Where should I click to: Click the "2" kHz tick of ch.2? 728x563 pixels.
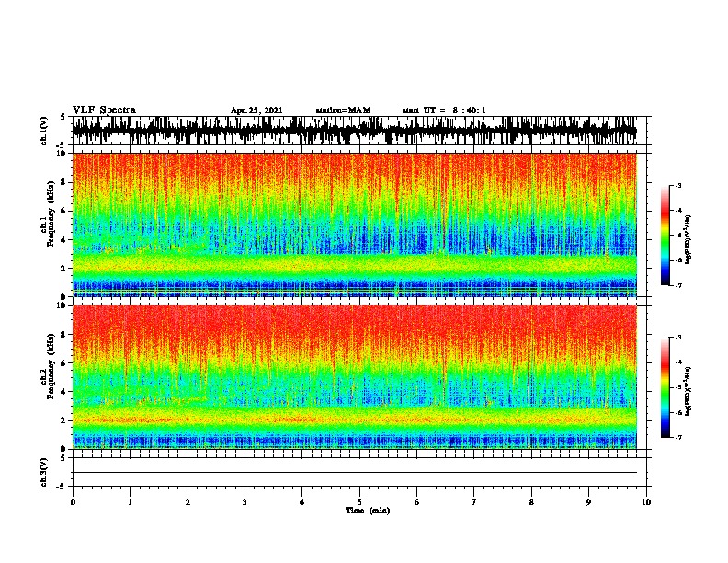64,420
